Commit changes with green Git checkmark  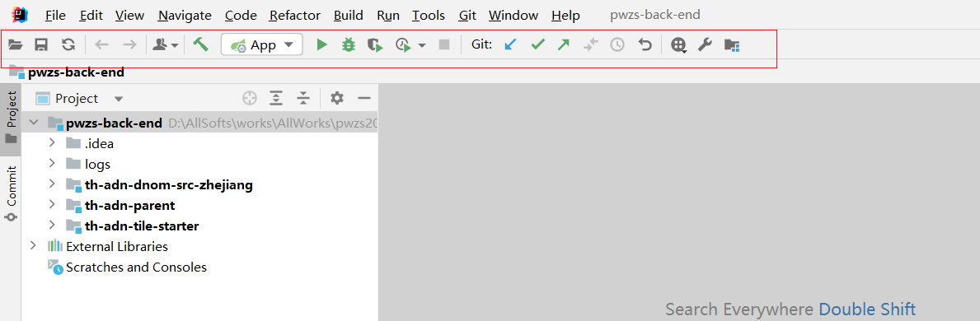537,45
